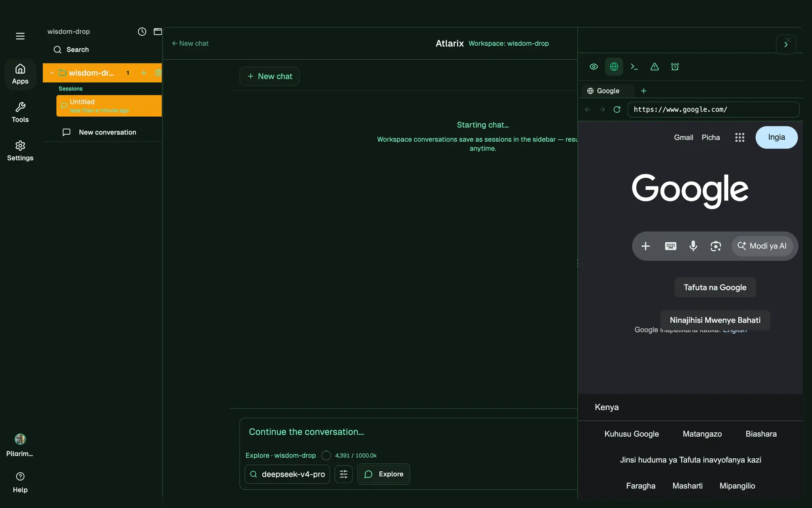Click the Google logo image

(x=690, y=190)
